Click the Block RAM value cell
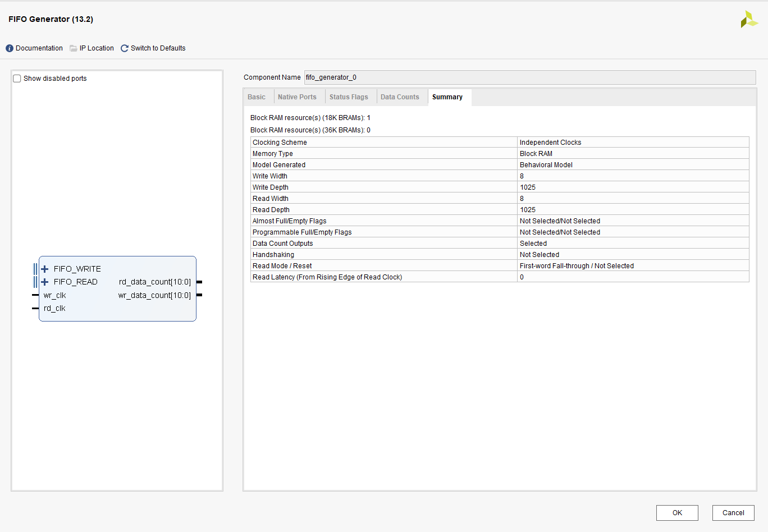Screen dimensions: 768x532 click(633, 153)
